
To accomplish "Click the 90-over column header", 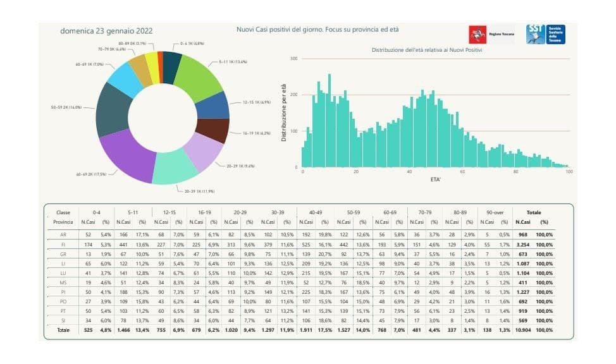I will (495, 214).
